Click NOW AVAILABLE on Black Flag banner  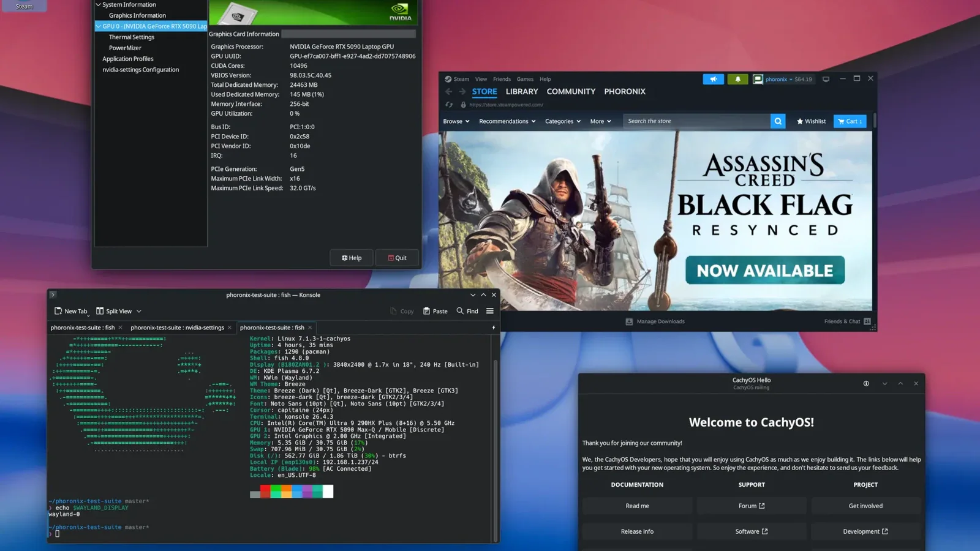pos(765,270)
